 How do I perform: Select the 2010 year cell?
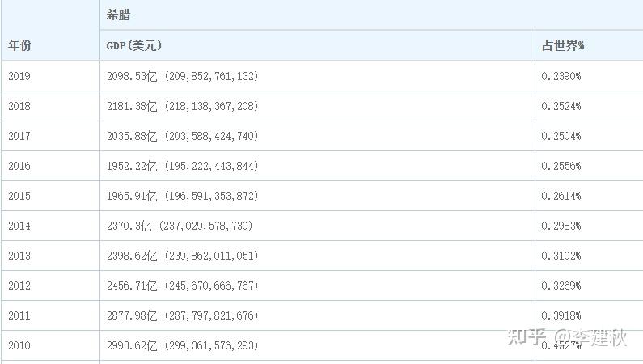tap(19, 345)
